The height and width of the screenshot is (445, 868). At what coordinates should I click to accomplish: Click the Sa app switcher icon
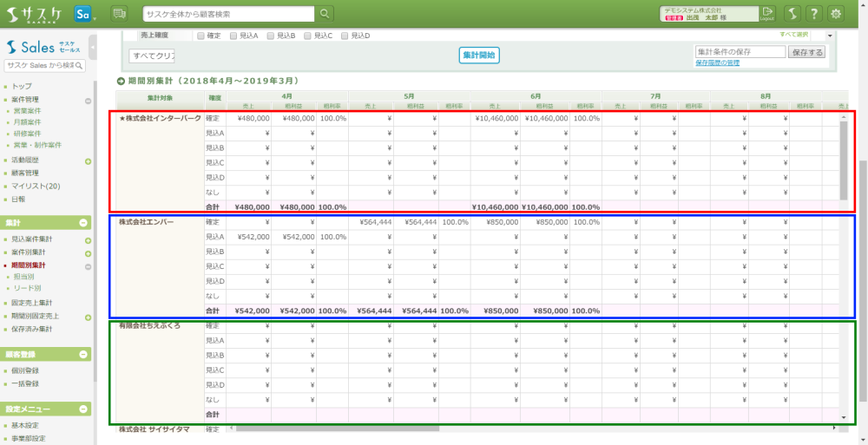[84, 14]
